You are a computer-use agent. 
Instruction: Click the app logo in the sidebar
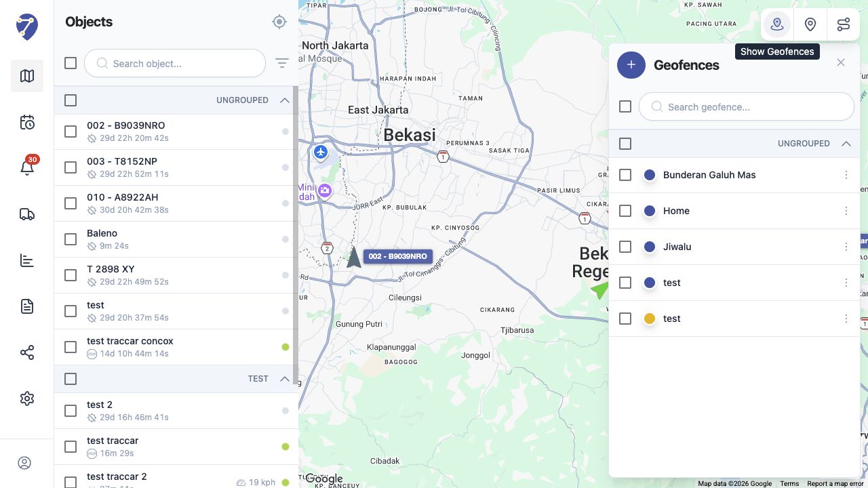click(x=27, y=27)
